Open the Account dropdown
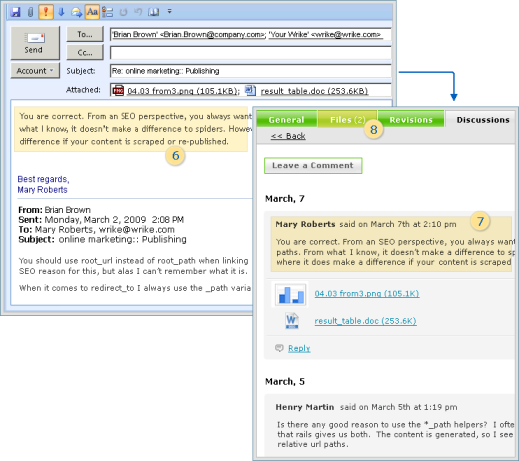 pyautogui.click(x=35, y=71)
